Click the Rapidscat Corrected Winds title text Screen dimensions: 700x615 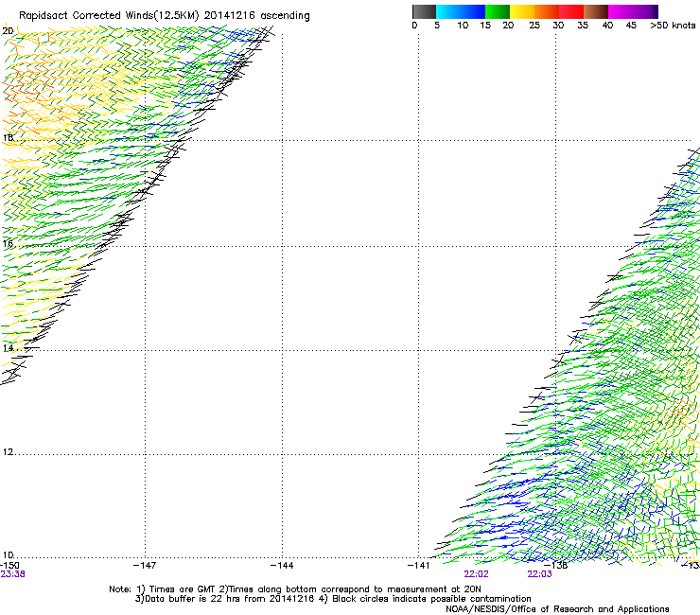165,16
